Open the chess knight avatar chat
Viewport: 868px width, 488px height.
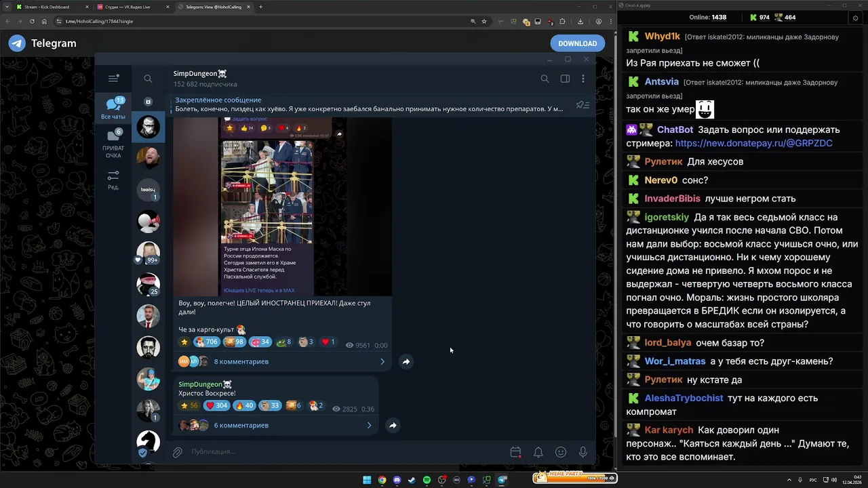(148, 442)
